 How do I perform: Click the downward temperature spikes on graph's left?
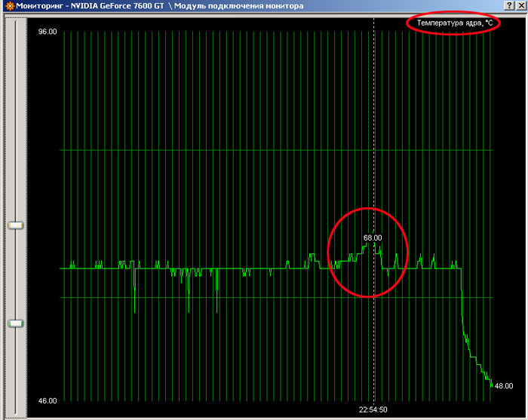tap(188, 290)
